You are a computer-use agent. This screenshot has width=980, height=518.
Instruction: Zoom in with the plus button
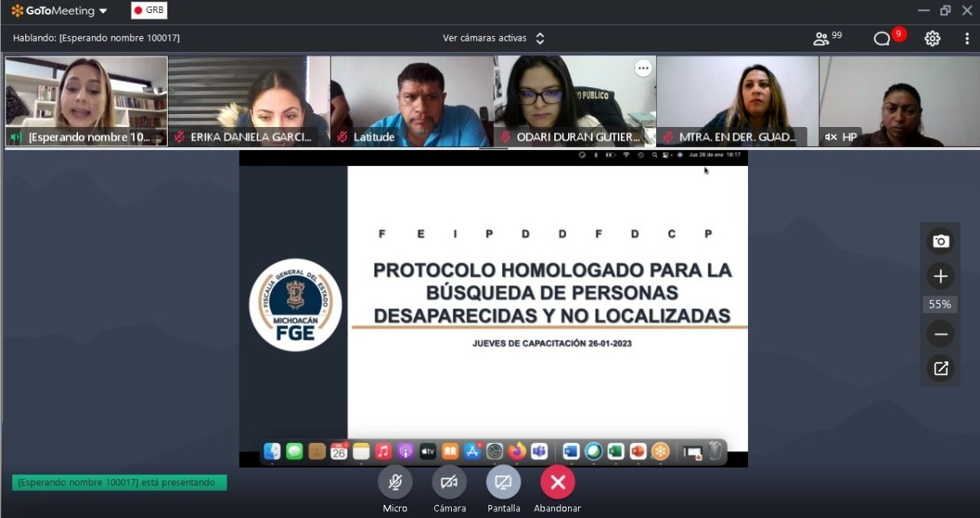940,276
